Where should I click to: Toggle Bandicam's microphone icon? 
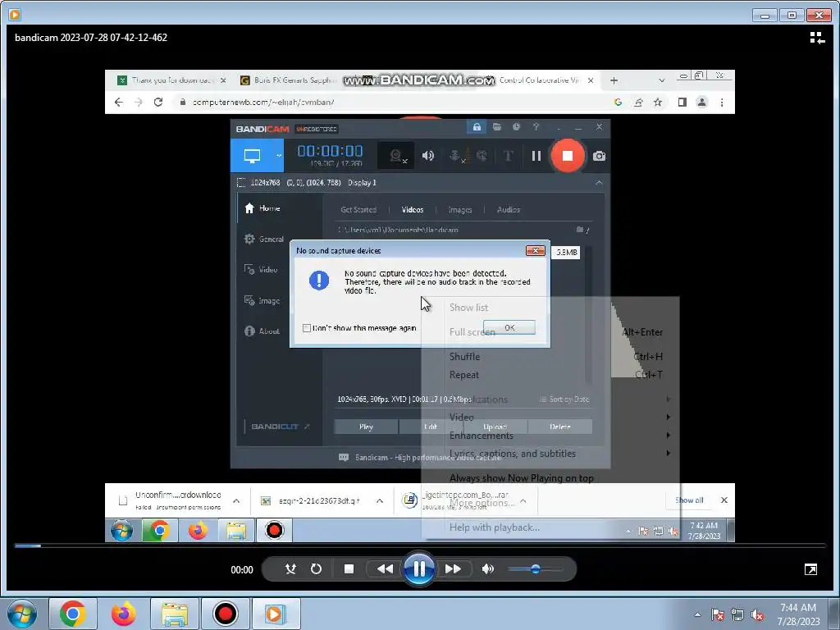click(455, 156)
